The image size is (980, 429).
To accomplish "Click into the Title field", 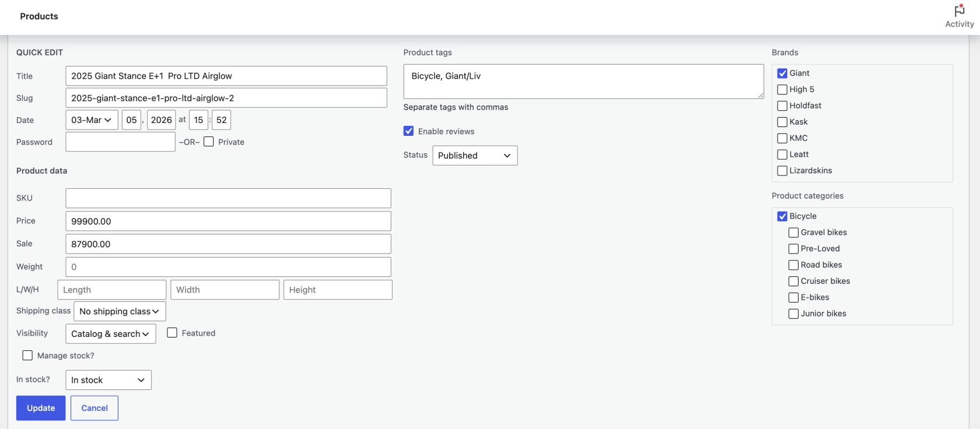I will (x=226, y=76).
